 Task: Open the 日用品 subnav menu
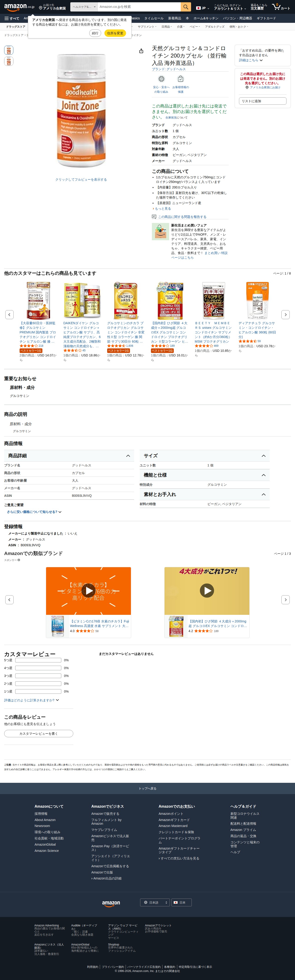(167, 27)
